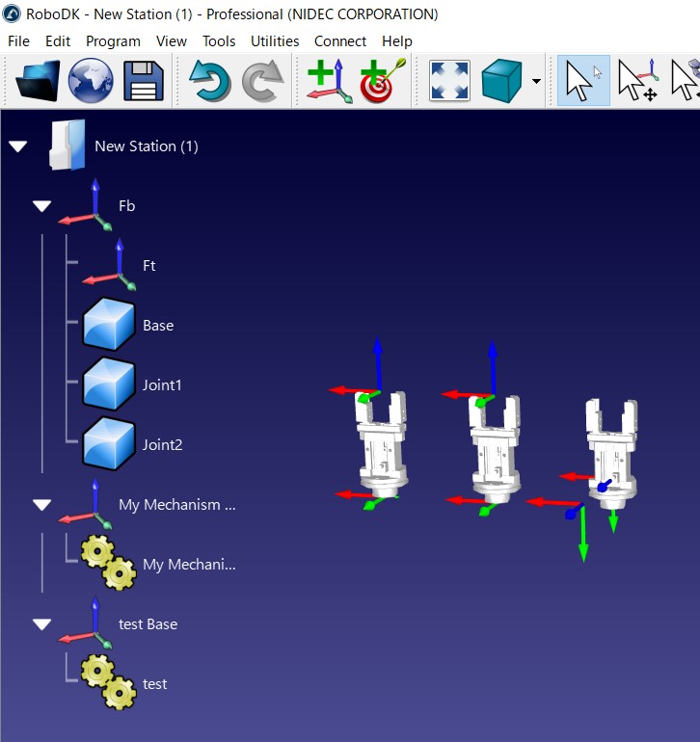Collapse the Fb reference frame node
This screenshot has width=700, height=742.
click(41, 206)
